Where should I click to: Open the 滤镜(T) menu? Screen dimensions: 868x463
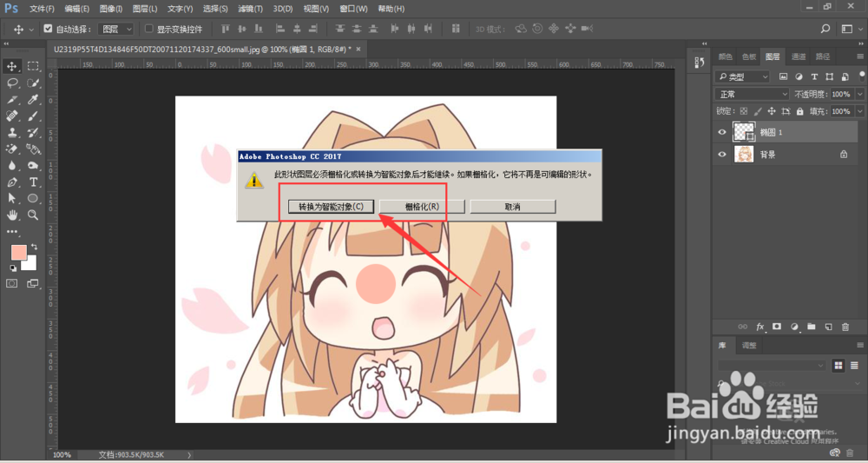[x=249, y=9]
